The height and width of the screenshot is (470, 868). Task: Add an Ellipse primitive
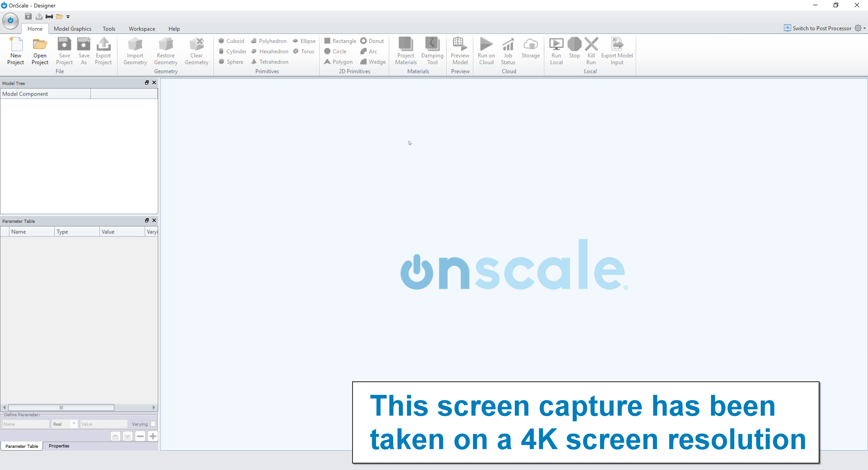coord(304,41)
